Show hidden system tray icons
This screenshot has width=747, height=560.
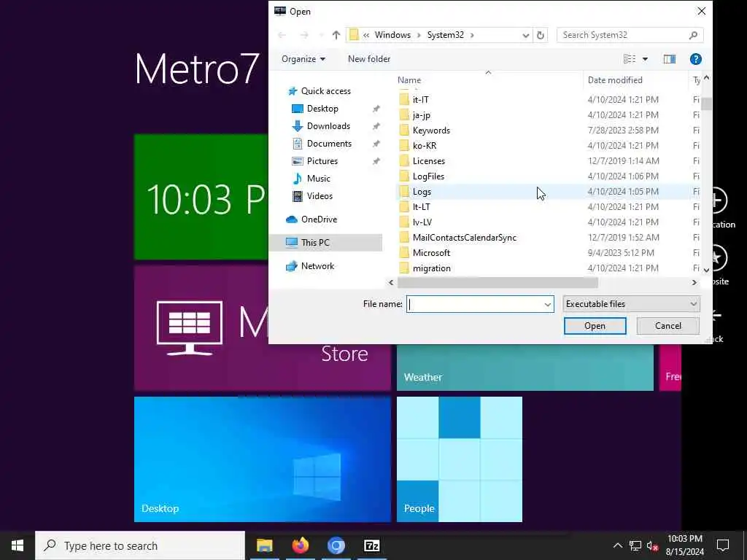(617, 545)
